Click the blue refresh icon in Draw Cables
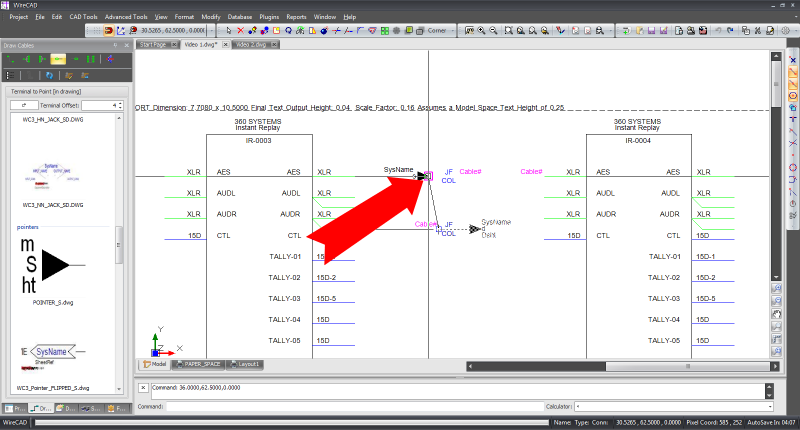The image size is (800, 430). tap(49, 75)
